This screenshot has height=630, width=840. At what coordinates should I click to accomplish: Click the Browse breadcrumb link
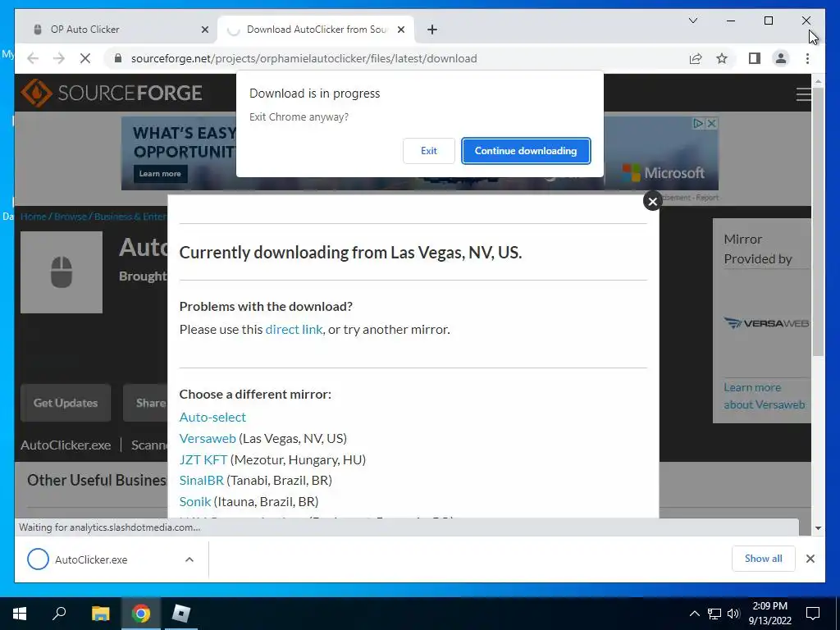click(x=71, y=217)
